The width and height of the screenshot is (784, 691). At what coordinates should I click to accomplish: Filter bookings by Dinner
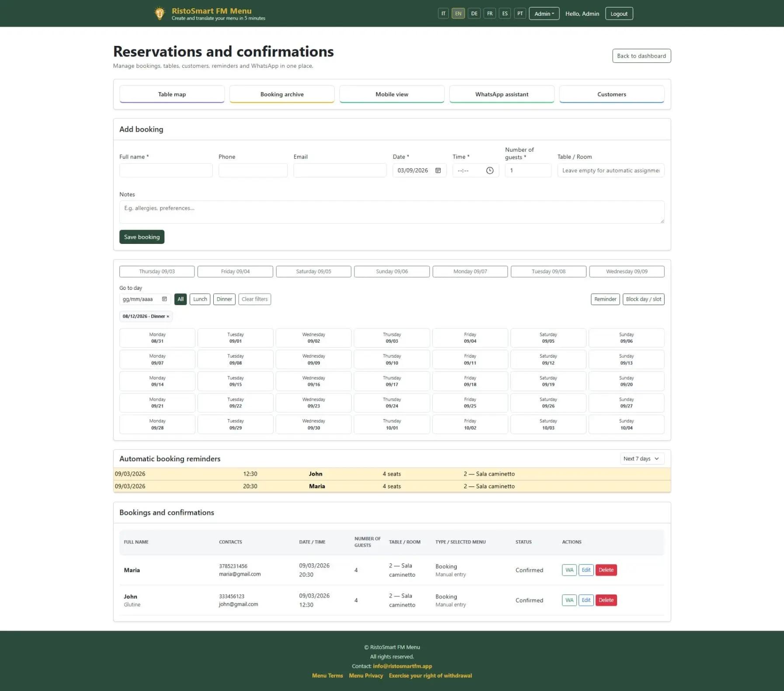tap(224, 299)
